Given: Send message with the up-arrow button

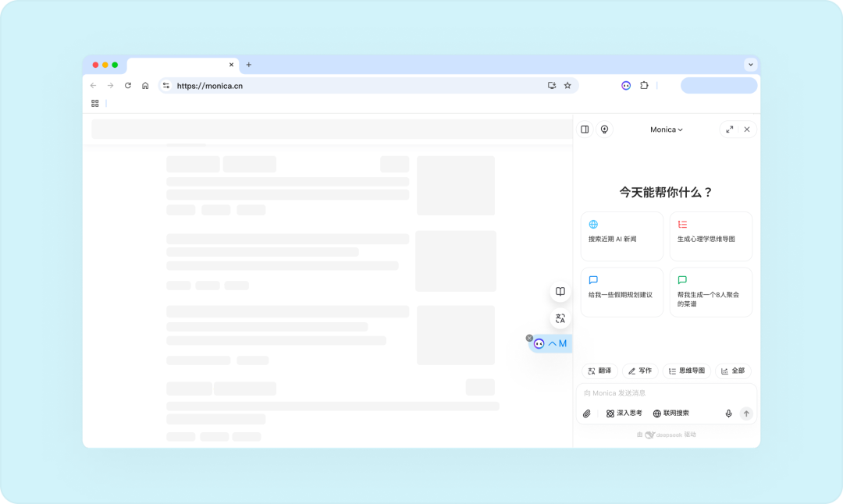Looking at the screenshot, I should [746, 413].
